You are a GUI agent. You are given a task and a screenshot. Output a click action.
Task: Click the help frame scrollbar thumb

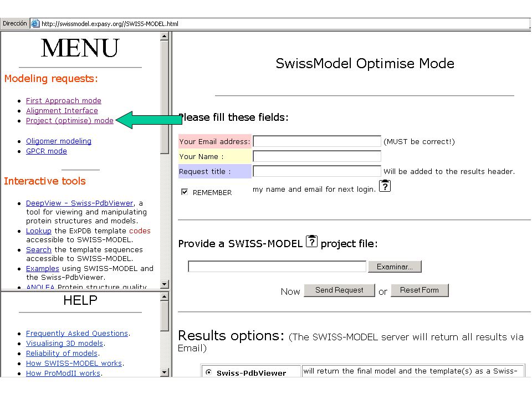[165, 316]
